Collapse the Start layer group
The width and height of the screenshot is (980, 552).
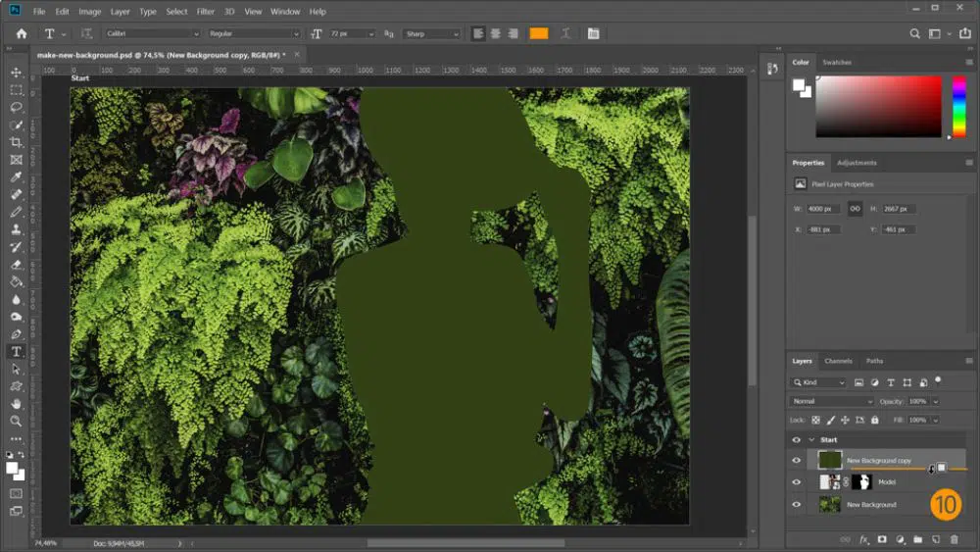pyautogui.click(x=810, y=440)
